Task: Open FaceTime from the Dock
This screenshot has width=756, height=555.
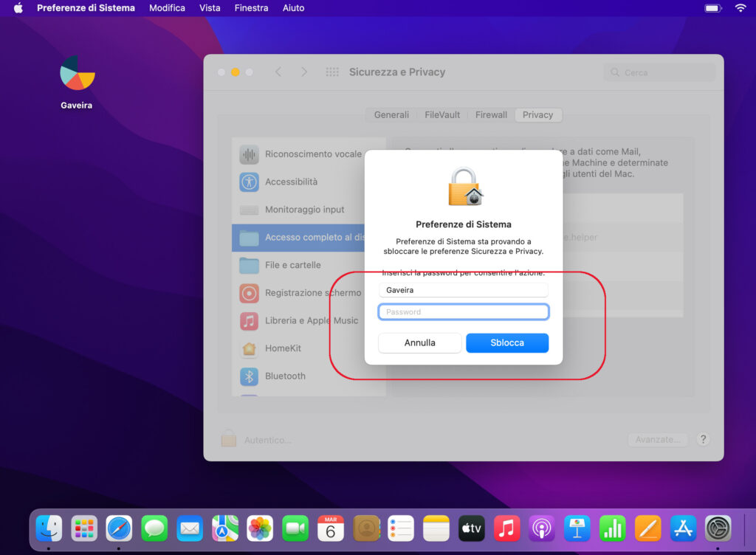Action: (x=295, y=528)
